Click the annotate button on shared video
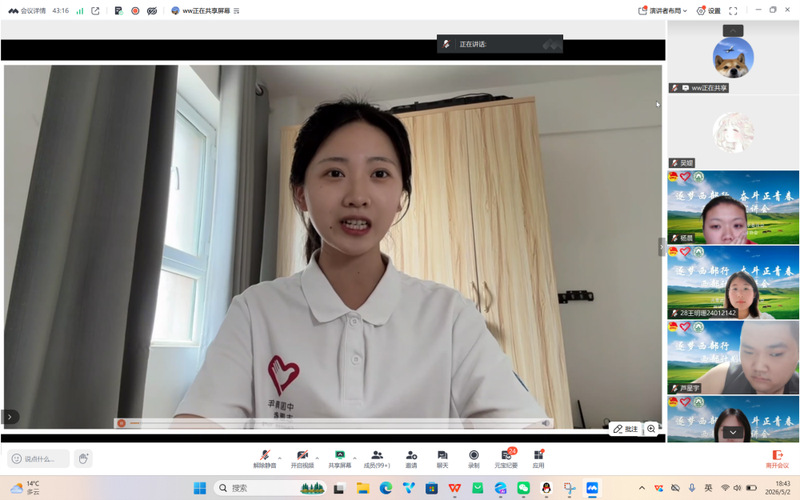The width and height of the screenshot is (800, 500). pos(626,429)
